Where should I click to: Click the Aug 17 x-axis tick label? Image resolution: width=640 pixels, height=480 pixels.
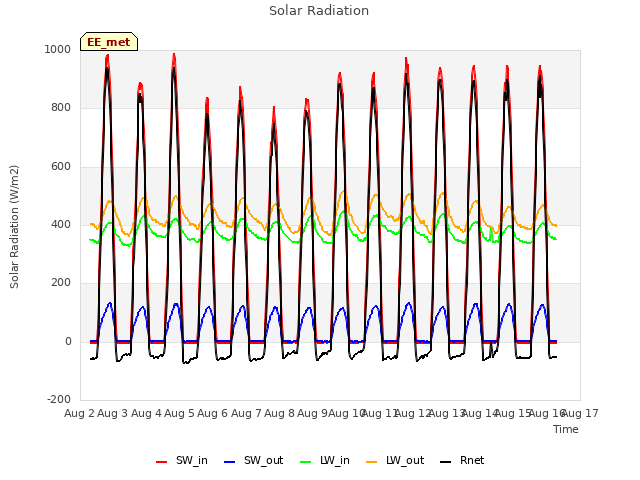click(x=580, y=413)
